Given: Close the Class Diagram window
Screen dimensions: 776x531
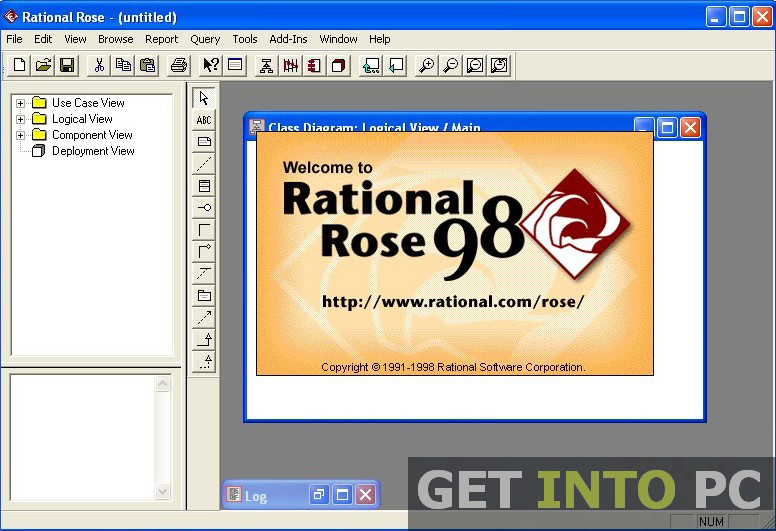Looking at the screenshot, I should click(690, 128).
